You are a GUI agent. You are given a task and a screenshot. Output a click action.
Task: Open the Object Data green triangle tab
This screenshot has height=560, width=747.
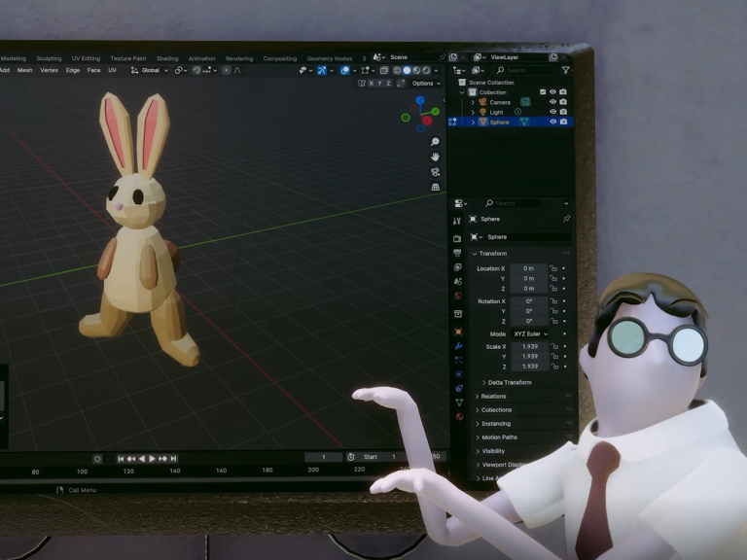tap(458, 402)
